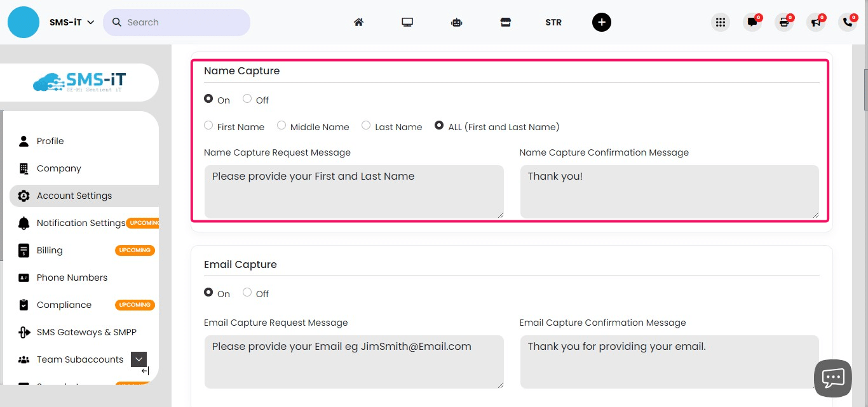Open Notification Settings in the sidebar
The width and height of the screenshot is (868, 407).
[x=81, y=223]
